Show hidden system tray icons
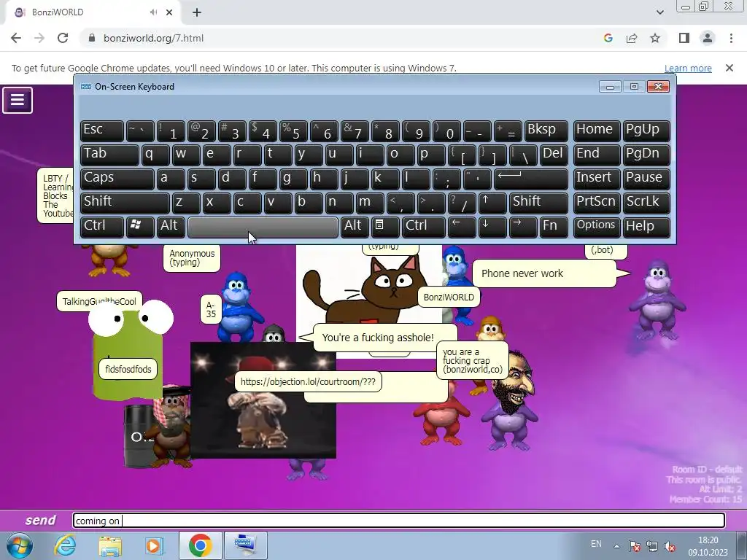Screen dimensions: 747x560 (x=616, y=545)
